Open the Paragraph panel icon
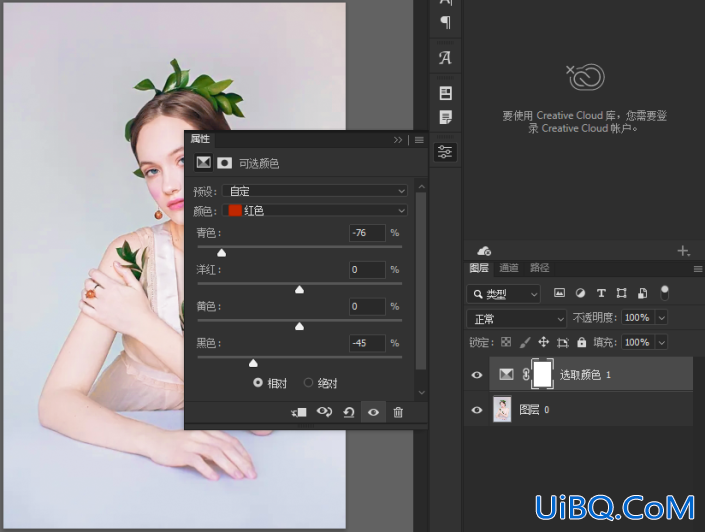 click(x=445, y=21)
